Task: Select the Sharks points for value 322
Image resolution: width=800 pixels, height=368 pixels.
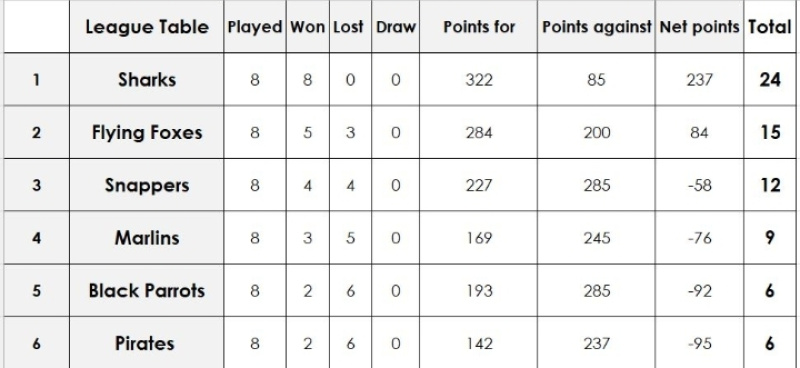Action: point(479,80)
